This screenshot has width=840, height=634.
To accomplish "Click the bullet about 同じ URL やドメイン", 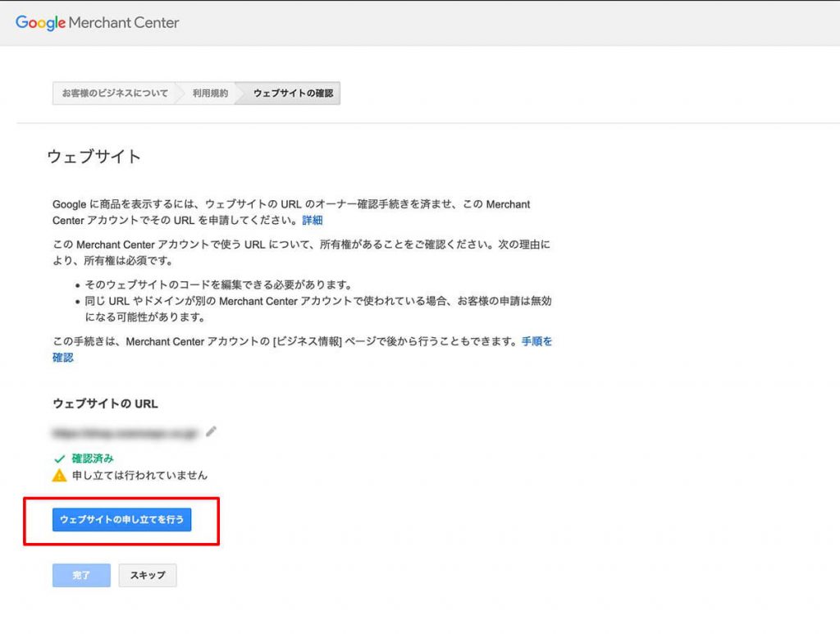I will 318,309.
